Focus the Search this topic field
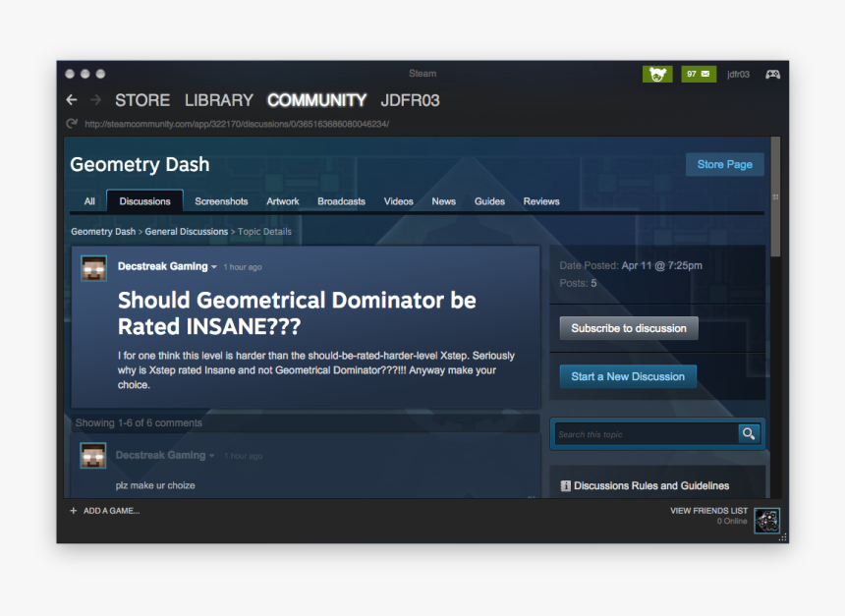 [647, 434]
